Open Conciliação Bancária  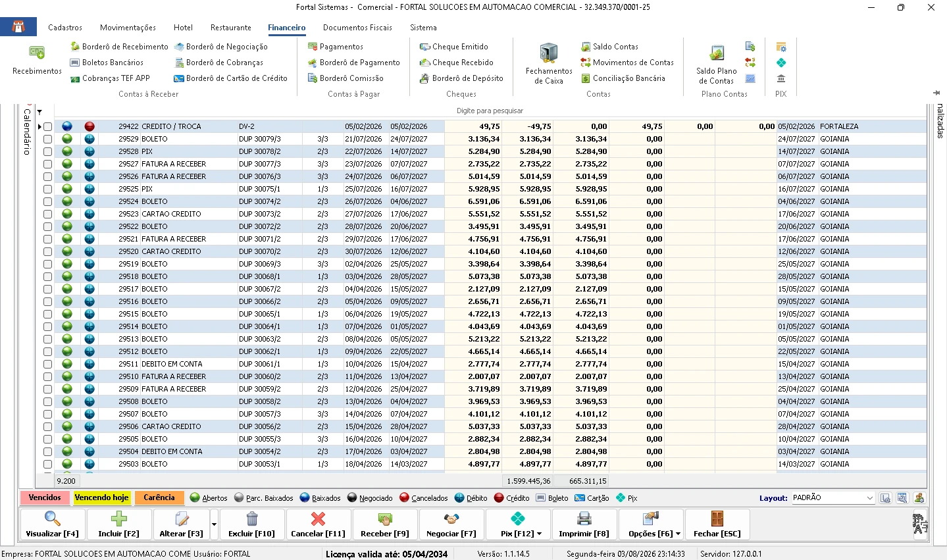(623, 78)
